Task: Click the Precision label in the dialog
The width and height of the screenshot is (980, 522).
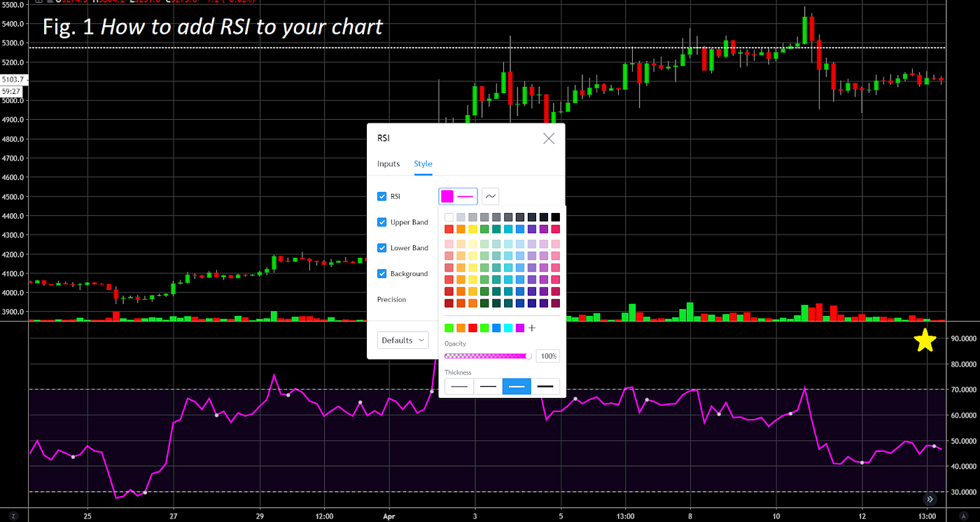Action: pos(391,299)
